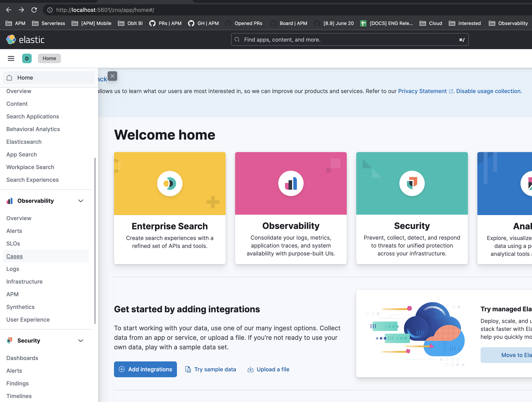Click the Security shield icon in sidebar
The image size is (532, 402).
(10, 340)
